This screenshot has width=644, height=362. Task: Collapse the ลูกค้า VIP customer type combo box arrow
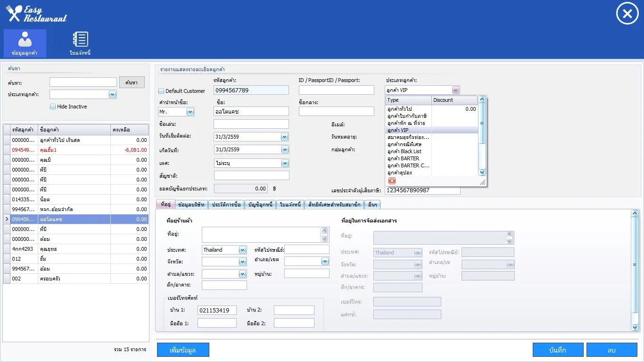click(455, 90)
